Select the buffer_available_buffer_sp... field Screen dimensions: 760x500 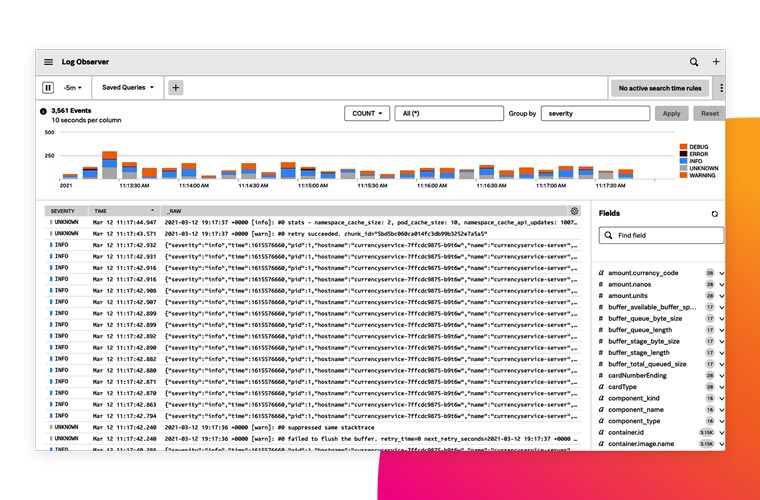click(652, 307)
